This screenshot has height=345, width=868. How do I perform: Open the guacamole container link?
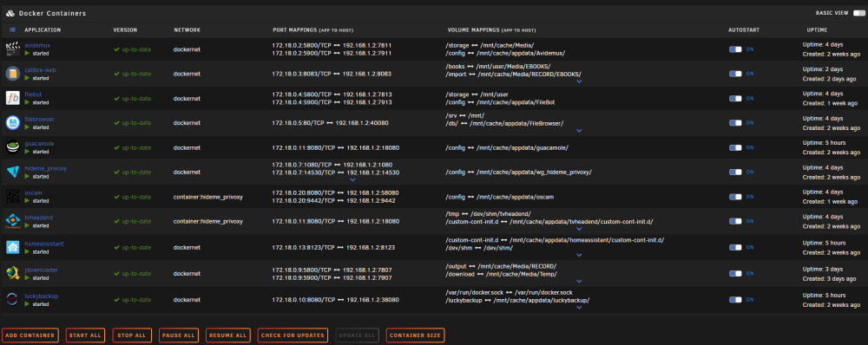(x=39, y=143)
